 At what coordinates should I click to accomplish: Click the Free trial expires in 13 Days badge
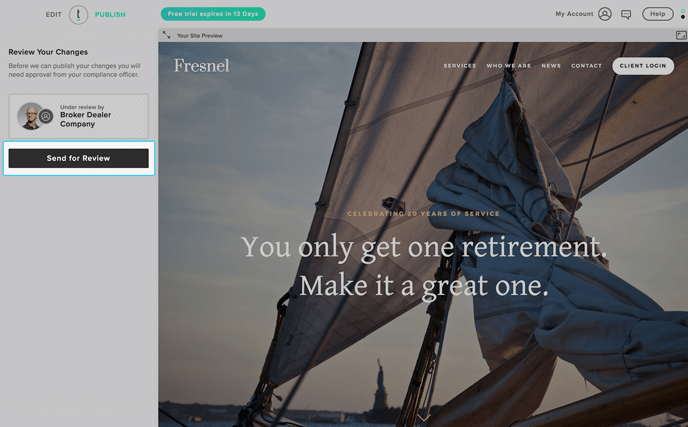pos(213,14)
